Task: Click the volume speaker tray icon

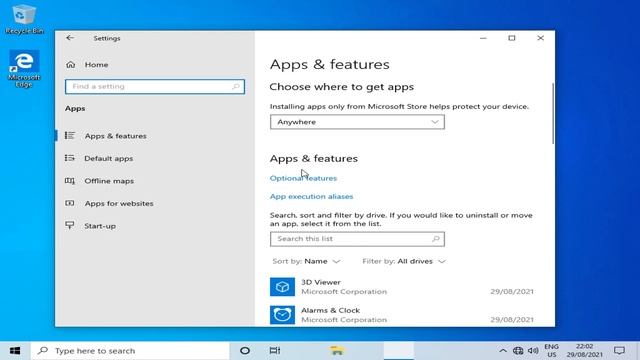Action: 533,351
